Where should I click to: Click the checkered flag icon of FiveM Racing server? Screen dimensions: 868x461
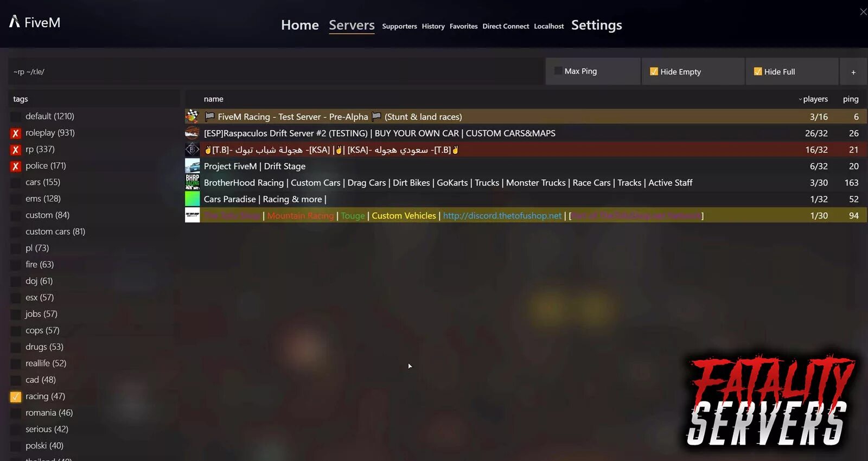click(x=192, y=116)
